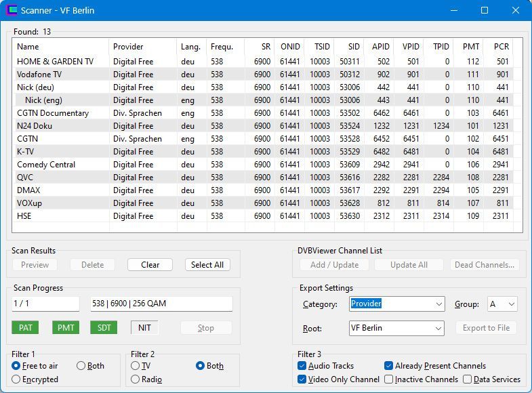This screenshot has height=393, width=532.
Task: Sort by VPID column header
Action: pyautogui.click(x=409, y=47)
